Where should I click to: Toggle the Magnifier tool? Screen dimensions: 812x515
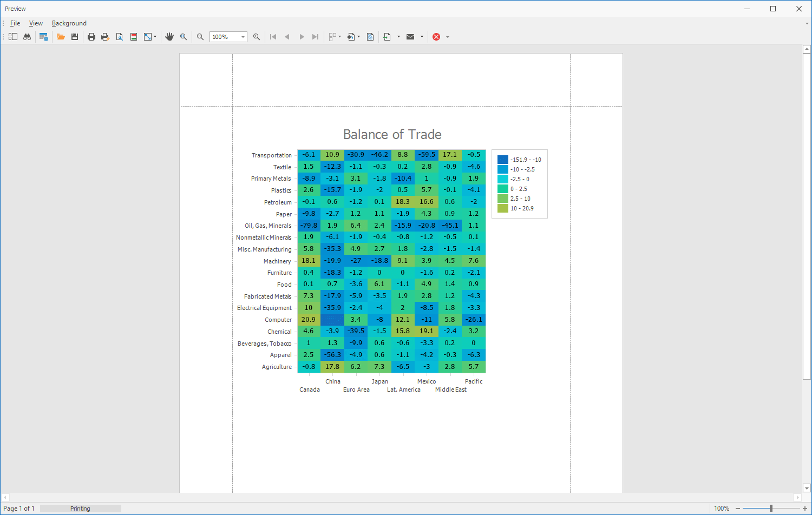click(184, 37)
